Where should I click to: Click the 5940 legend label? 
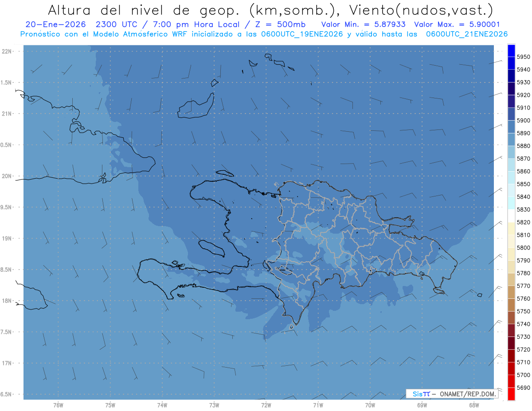coord(523,70)
